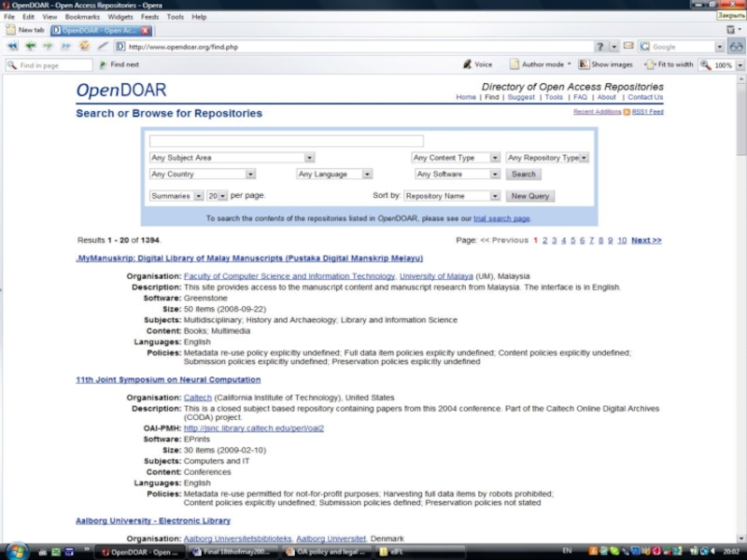Open the Any Language dropdown
Image resolution: width=747 pixels, height=560 pixels.
(x=334, y=174)
